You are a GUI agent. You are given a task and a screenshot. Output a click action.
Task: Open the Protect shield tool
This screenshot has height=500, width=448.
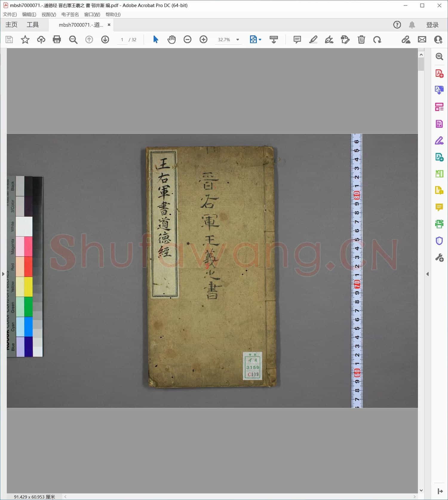439,241
